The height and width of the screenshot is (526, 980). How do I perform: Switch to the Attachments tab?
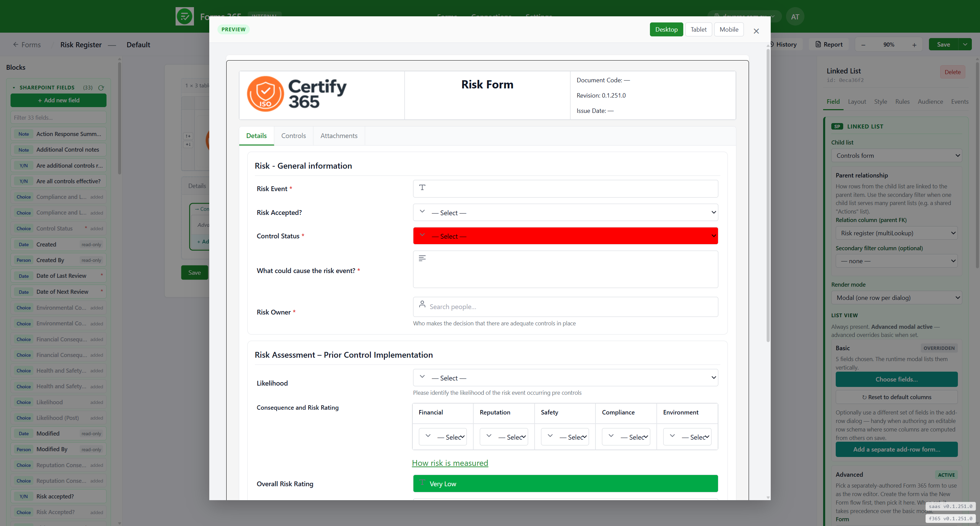[339, 136]
